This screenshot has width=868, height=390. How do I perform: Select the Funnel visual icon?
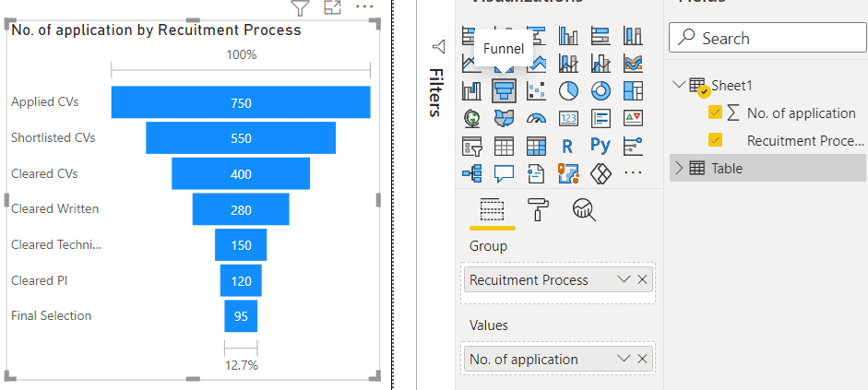(x=505, y=90)
